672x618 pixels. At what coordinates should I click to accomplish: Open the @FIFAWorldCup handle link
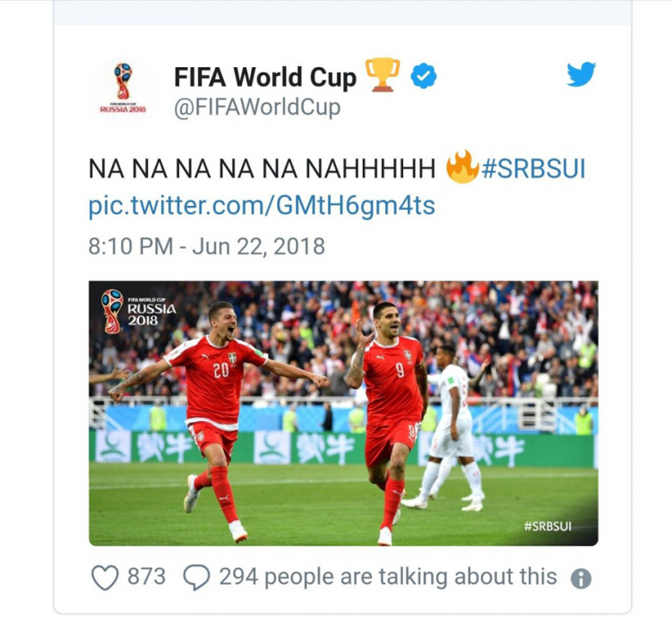click(x=256, y=108)
